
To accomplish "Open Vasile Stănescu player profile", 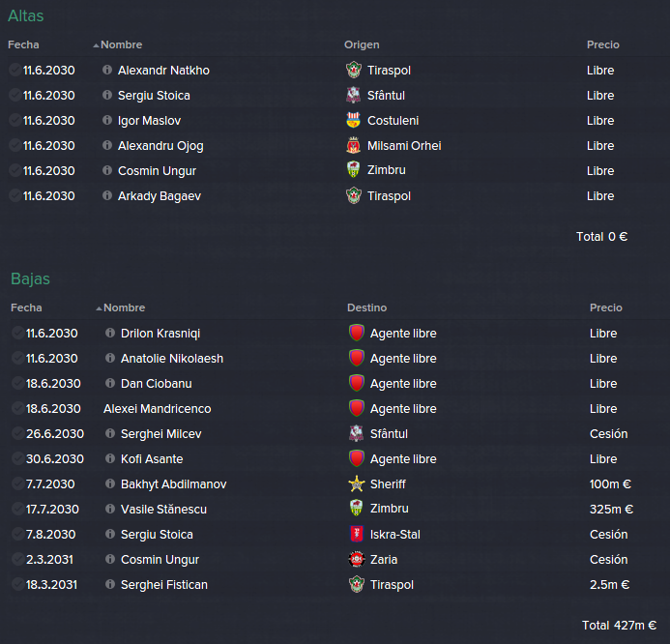I will click(x=163, y=509).
